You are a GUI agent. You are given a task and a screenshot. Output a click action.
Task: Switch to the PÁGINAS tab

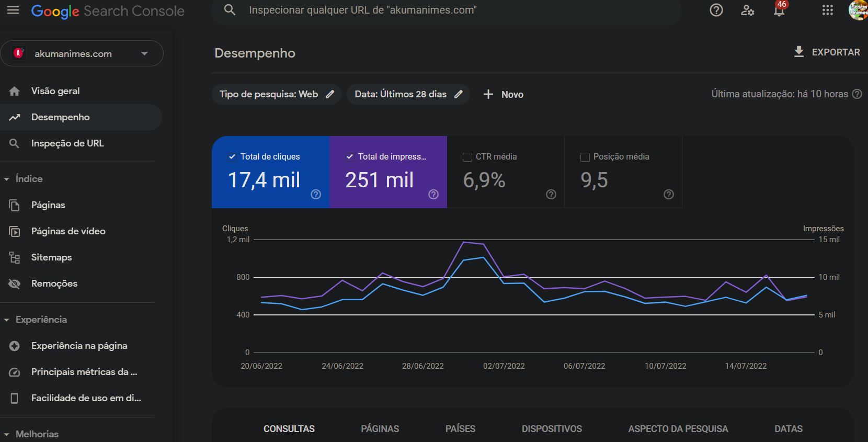click(x=380, y=429)
